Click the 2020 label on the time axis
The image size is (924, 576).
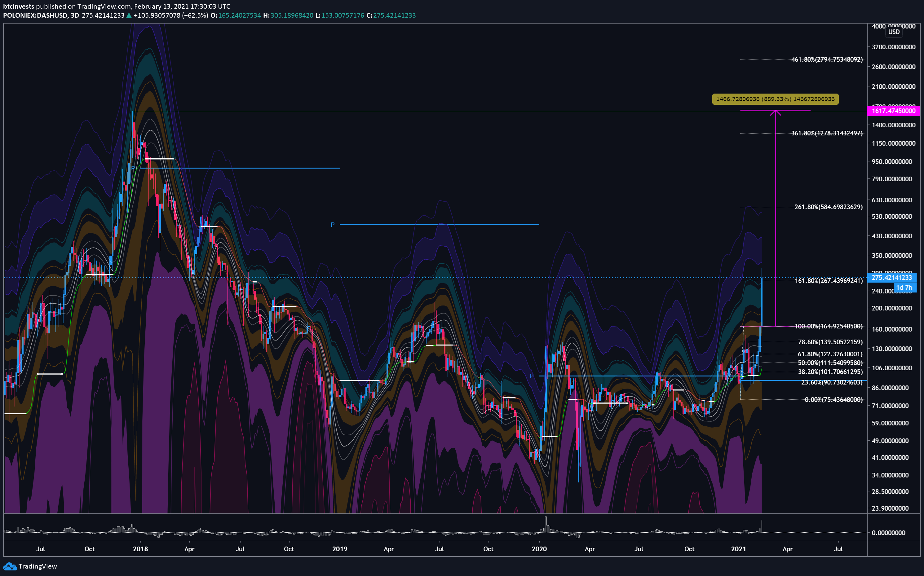(539, 549)
